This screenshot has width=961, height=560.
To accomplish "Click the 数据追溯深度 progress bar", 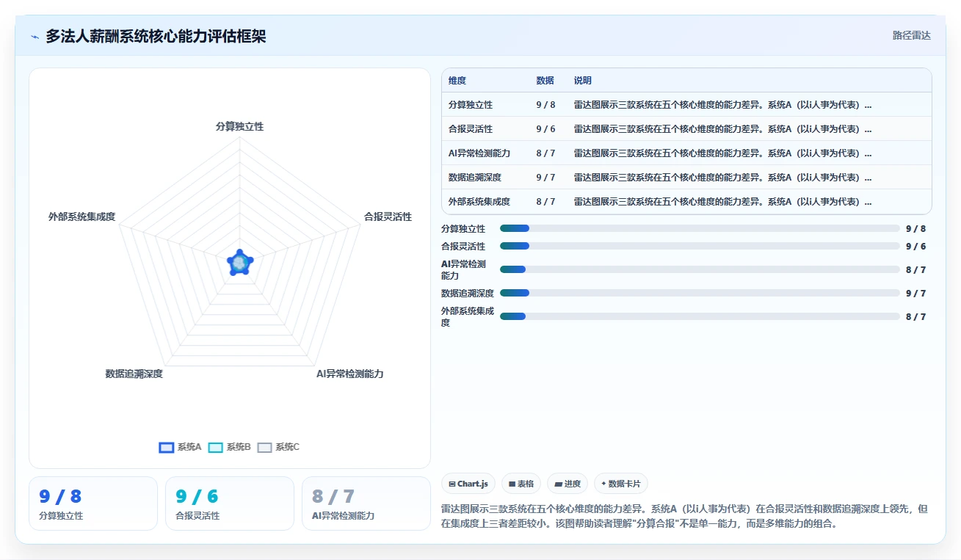I will point(700,293).
